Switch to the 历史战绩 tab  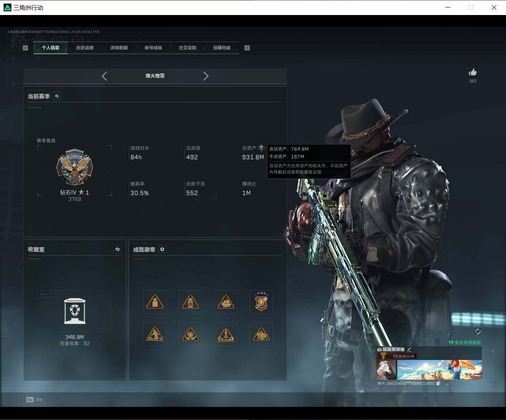click(85, 48)
